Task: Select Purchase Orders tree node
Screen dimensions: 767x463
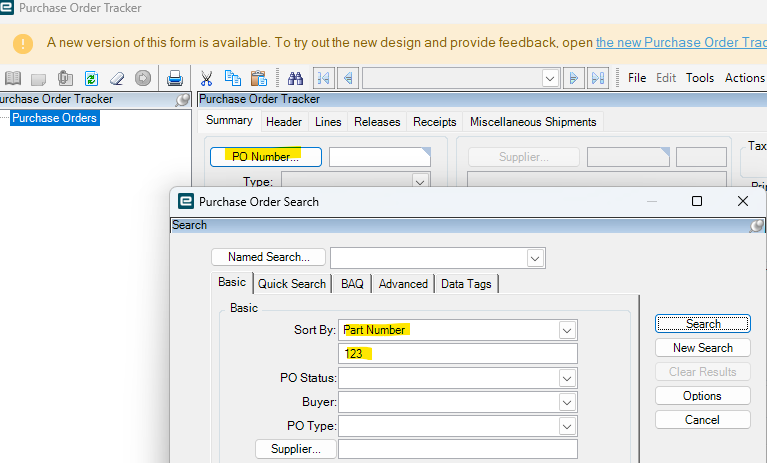Action: pos(54,118)
